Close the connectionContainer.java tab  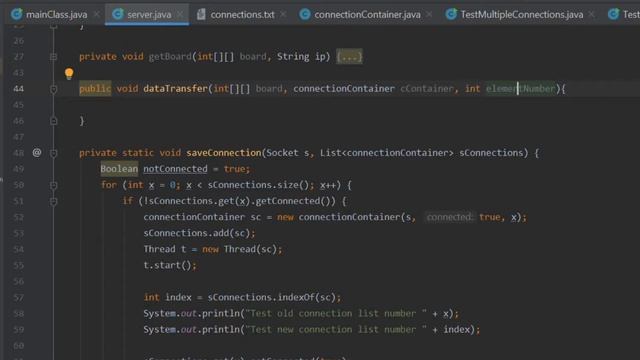tap(429, 15)
